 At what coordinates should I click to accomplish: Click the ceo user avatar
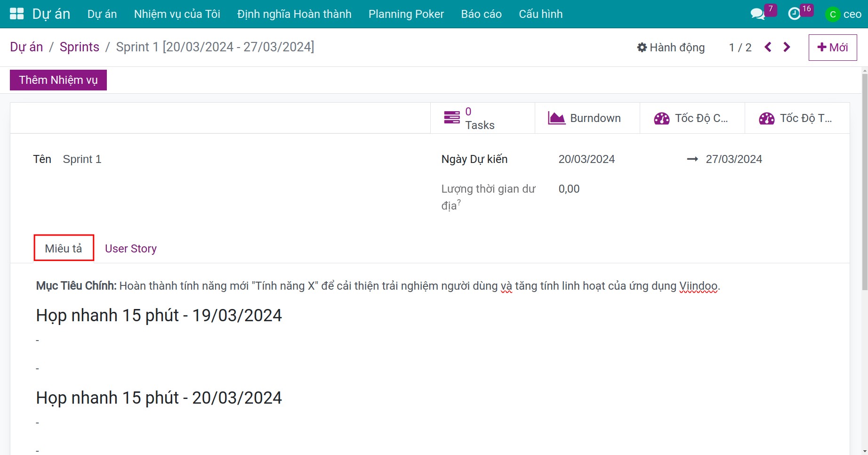(832, 14)
